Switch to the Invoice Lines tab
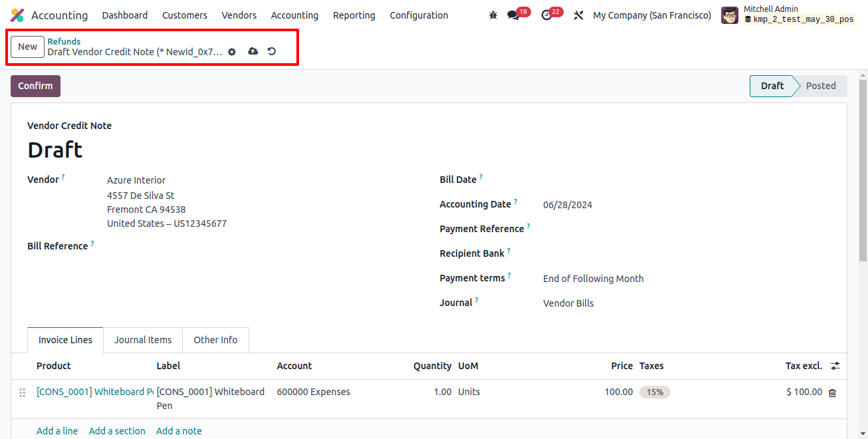 pyautogui.click(x=65, y=340)
